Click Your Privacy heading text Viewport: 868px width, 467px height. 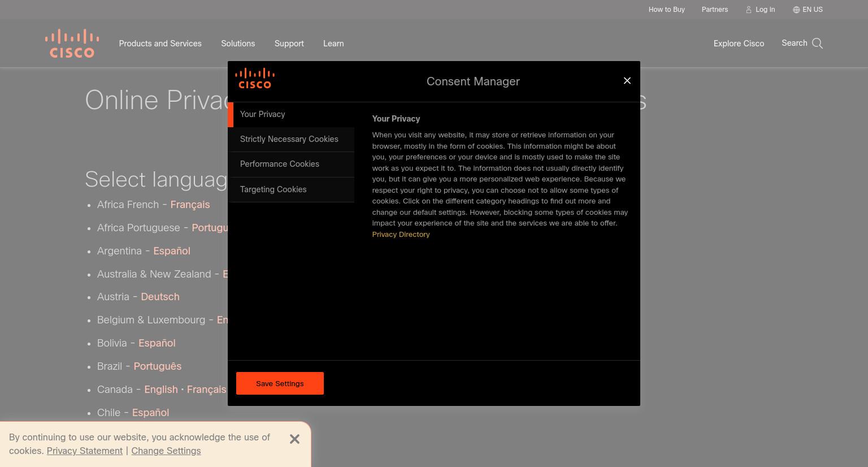(x=396, y=119)
